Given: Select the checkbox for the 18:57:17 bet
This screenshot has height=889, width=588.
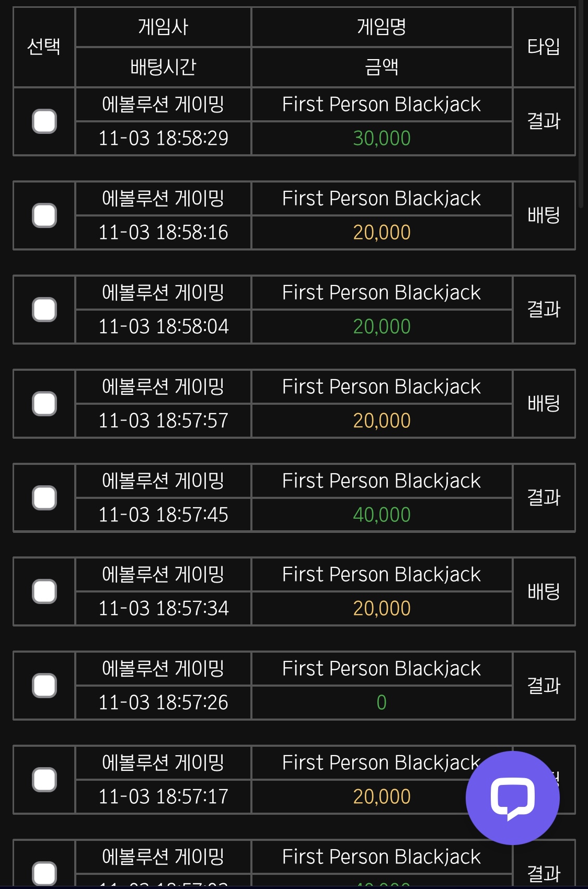Looking at the screenshot, I should [x=44, y=780].
